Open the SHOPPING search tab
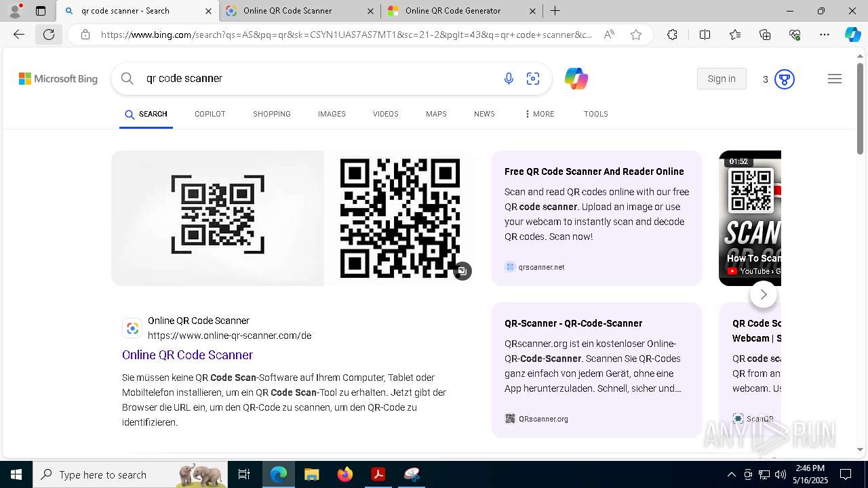This screenshot has width=868, height=488. (272, 114)
